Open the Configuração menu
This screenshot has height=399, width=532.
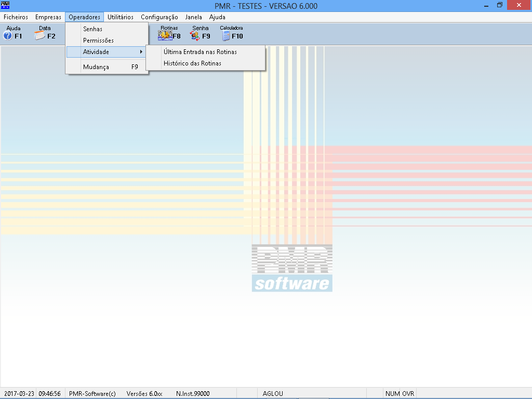(x=159, y=17)
